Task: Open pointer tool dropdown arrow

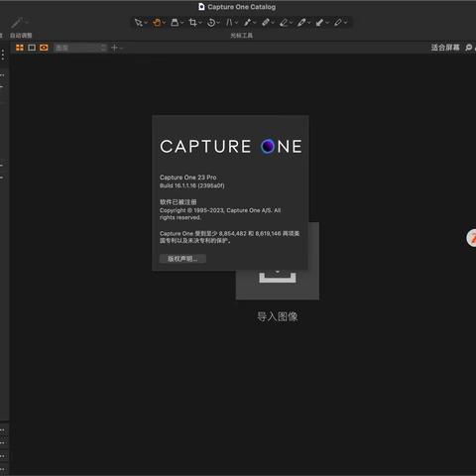Action: coord(146,23)
